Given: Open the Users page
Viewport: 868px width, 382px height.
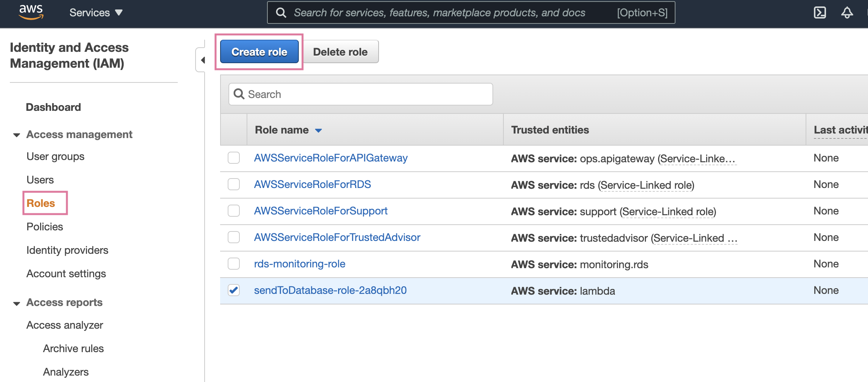Looking at the screenshot, I should pos(40,180).
